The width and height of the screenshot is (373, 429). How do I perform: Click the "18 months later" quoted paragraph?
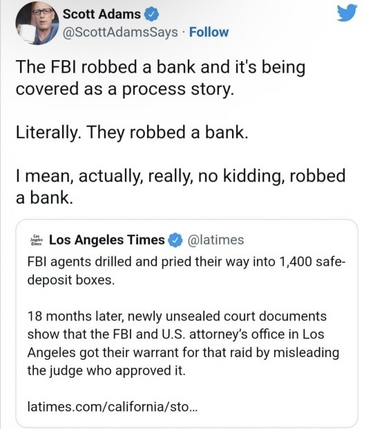(x=183, y=343)
